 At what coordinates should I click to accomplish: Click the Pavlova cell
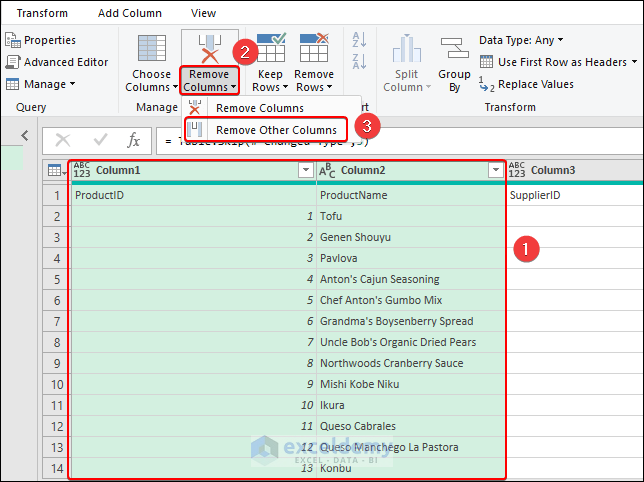tap(412, 258)
